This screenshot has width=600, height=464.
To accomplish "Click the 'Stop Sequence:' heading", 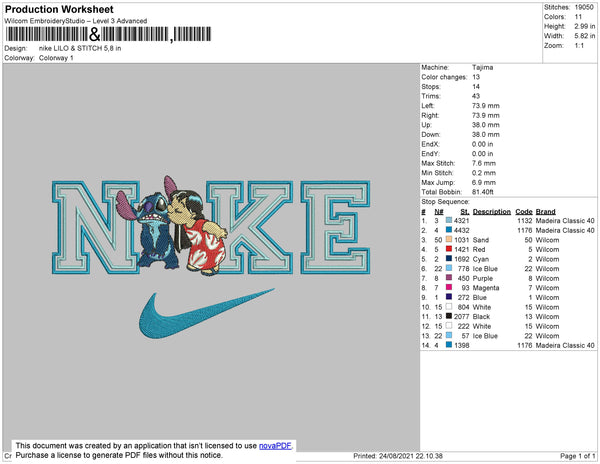I will tap(445, 202).
